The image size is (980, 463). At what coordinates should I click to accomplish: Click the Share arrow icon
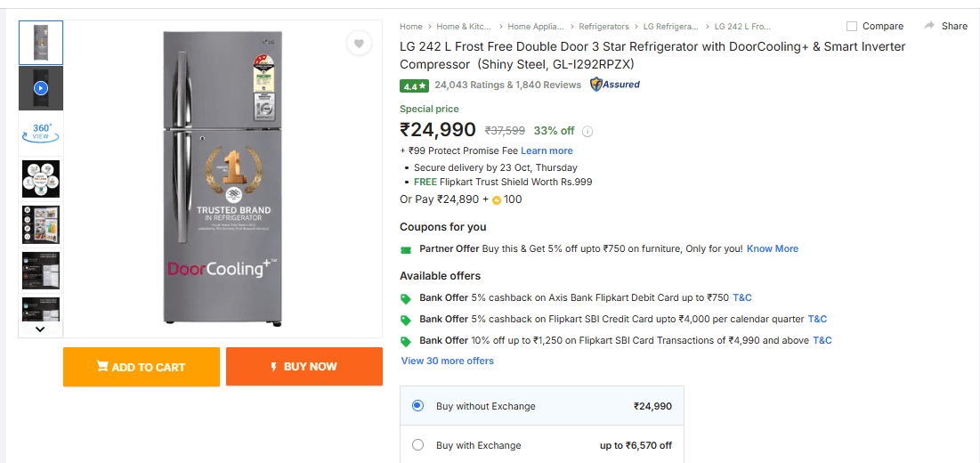click(929, 26)
